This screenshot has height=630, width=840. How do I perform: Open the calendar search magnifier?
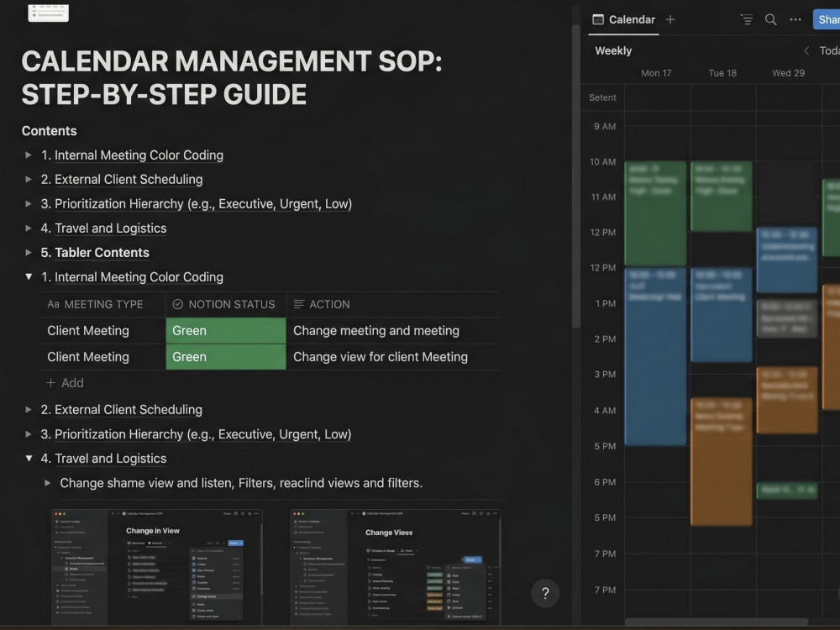click(x=771, y=20)
